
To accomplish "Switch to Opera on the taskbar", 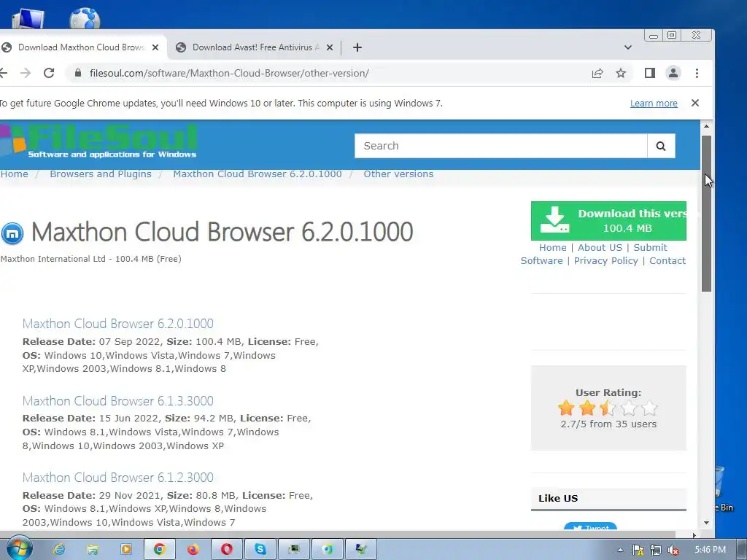I will [227, 550].
